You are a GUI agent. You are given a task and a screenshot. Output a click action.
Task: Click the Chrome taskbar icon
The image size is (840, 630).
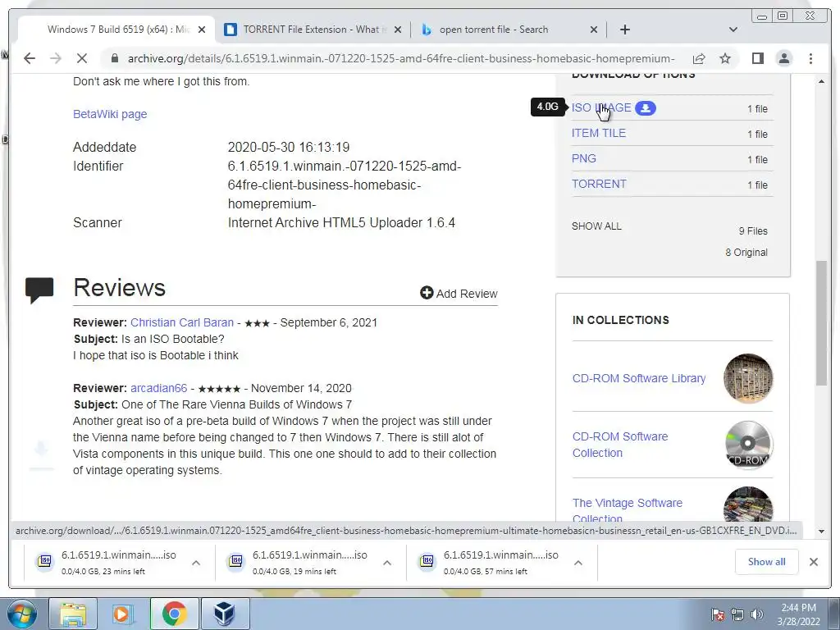[x=174, y=614]
